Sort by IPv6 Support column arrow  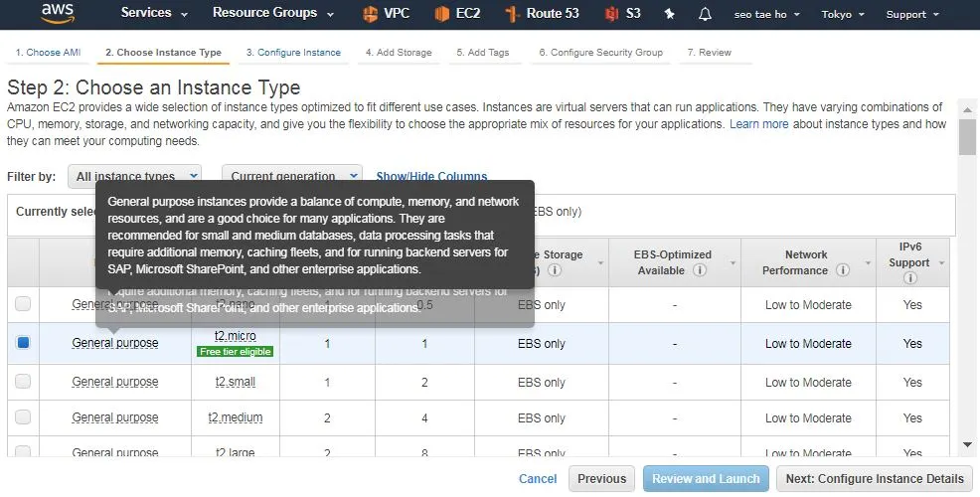[942, 263]
